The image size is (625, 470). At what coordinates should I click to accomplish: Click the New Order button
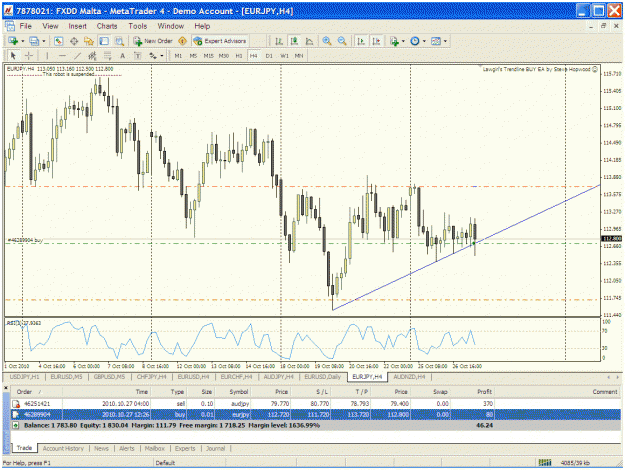pyautogui.click(x=153, y=41)
